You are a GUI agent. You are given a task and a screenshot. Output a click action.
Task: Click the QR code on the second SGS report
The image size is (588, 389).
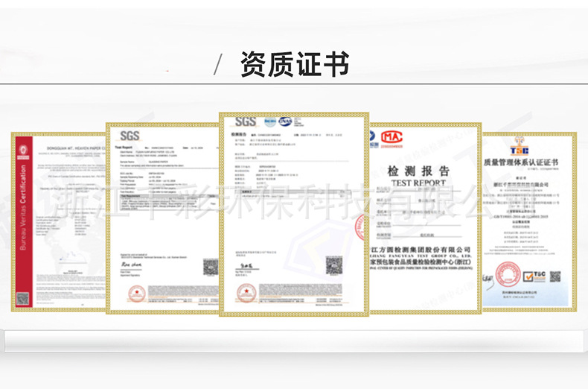[x=211, y=267]
